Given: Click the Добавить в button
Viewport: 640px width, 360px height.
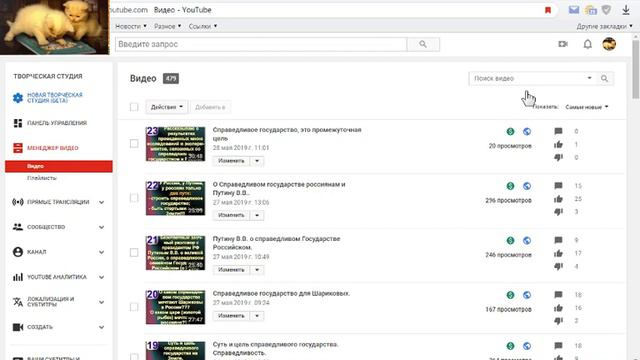Looking at the screenshot, I should (x=210, y=107).
